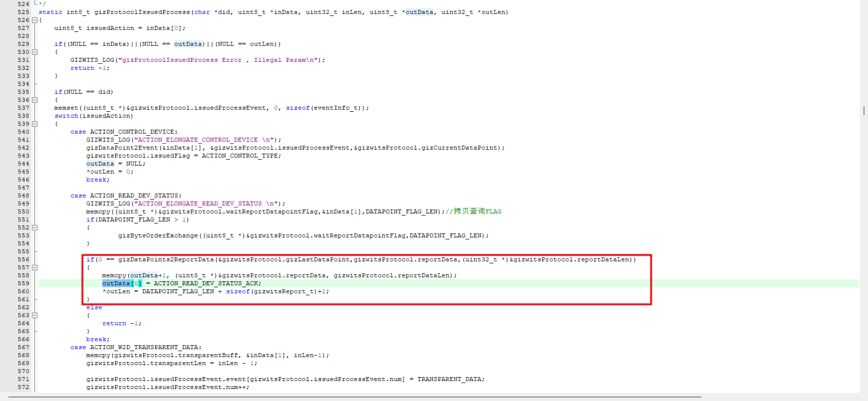Screen dimensions: 868x401
Task: Click the green Chinese comment on line 550
Action: click(476, 211)
